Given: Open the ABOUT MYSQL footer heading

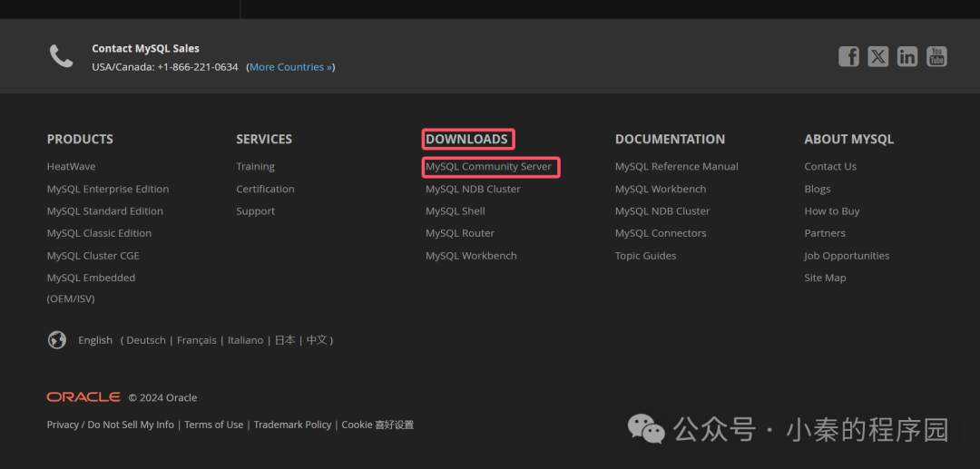Looking at the screenshot, I should point(848,140).
